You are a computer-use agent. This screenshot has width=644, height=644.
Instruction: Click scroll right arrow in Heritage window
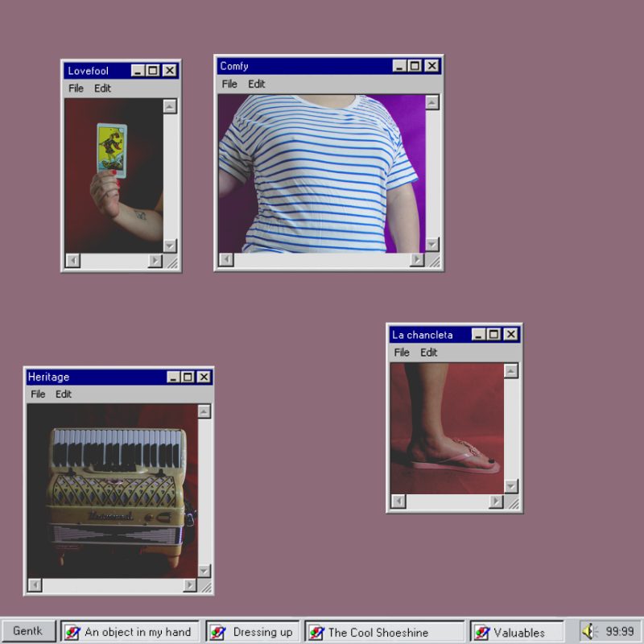tap(190, 585)
